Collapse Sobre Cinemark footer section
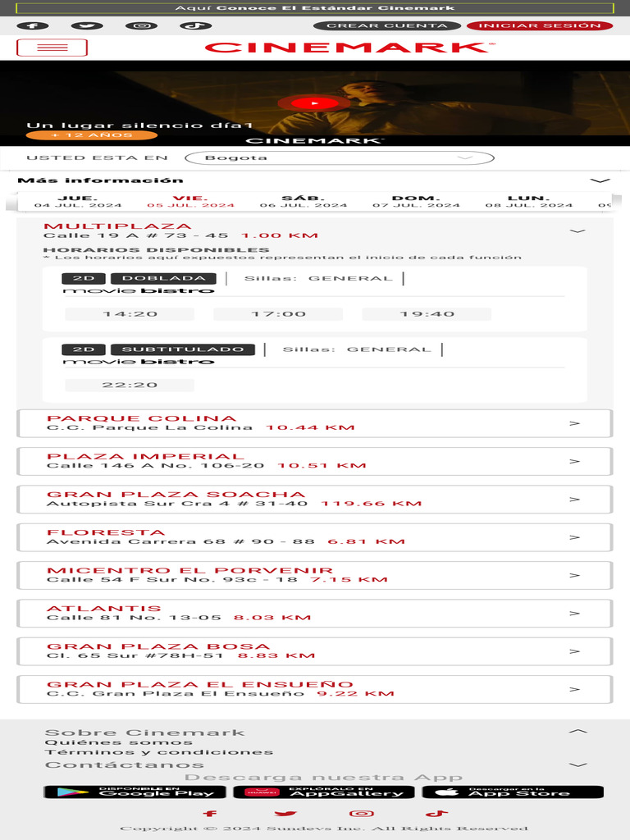Image resolution: width=630 pixels, height=840 pixels. (577, 732)
